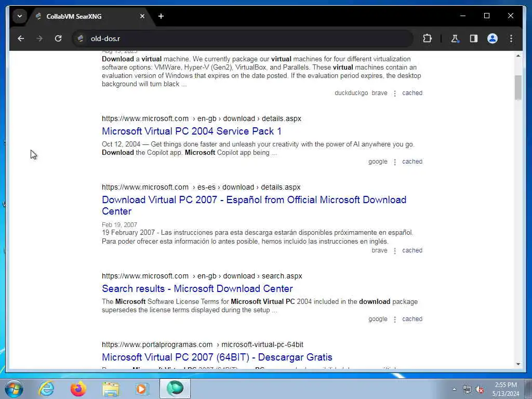Click the es-es microsoft.com details.aspx URL

click(x=201, y=187)
